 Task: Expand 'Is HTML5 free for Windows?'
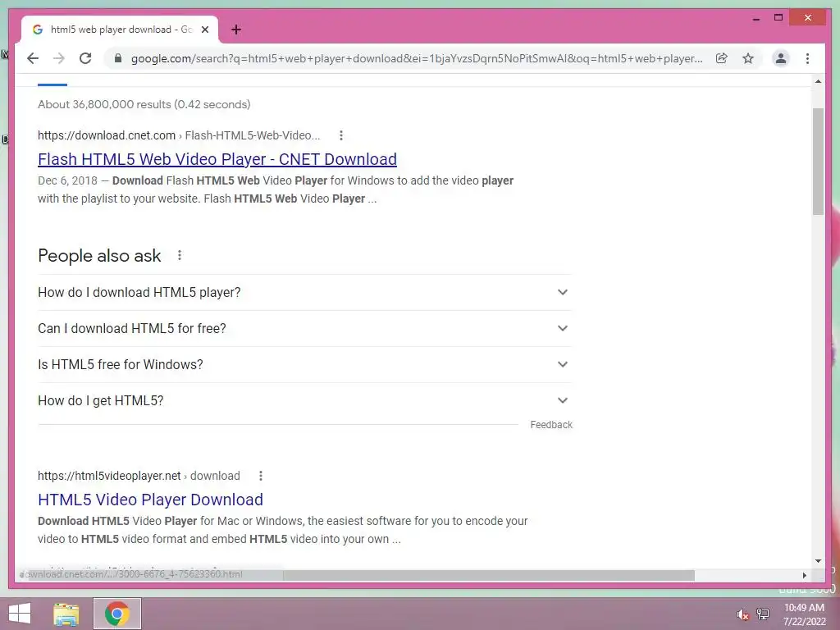[304, 364]
